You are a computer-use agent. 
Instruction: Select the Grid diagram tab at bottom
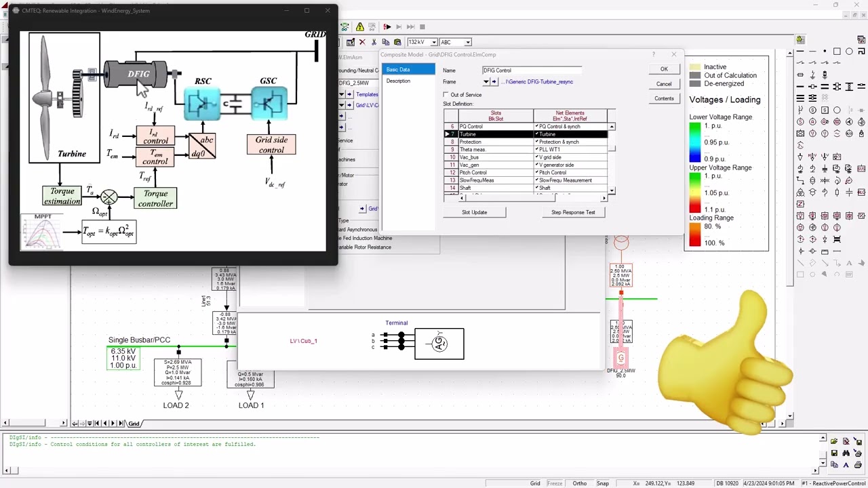point(134,424)
